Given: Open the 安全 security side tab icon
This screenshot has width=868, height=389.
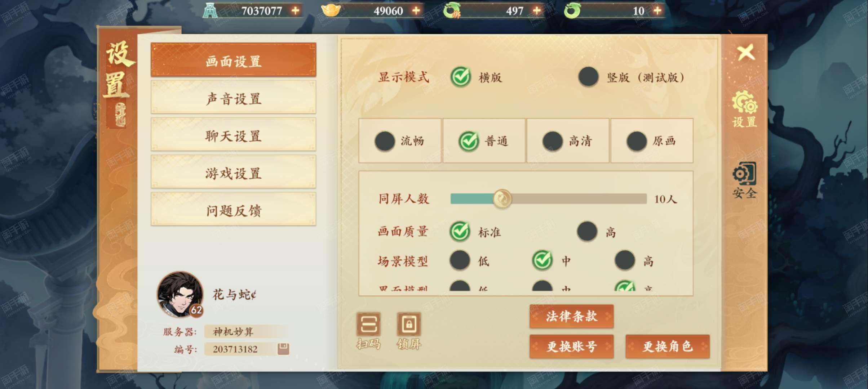Looking at the screenshot, I should pyautogui.click(x=744, y=180).
